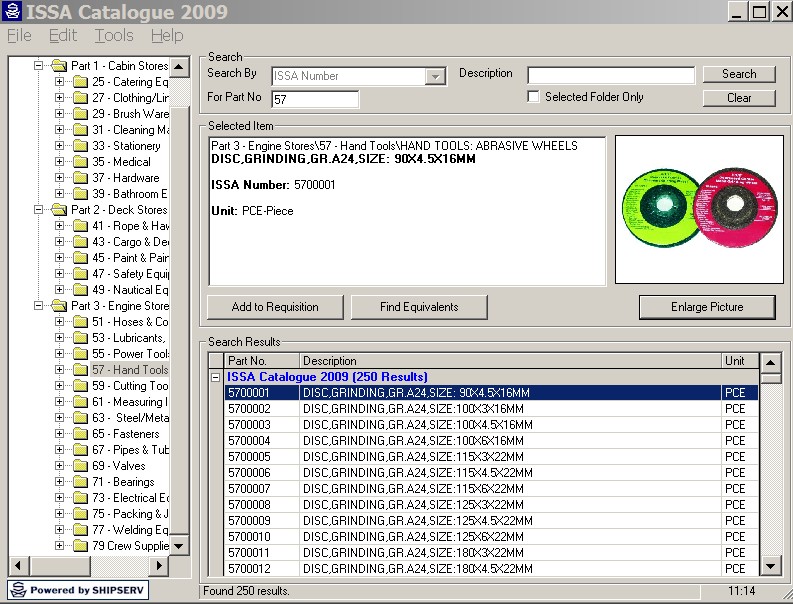Click scroll down arrow in tree panel
Screen dimensions: 793x604
179,546
